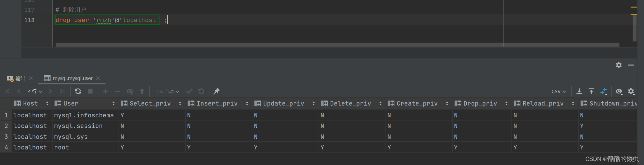Viewport: 644px width, 165px height.
Task: Click line number 118 in the gutter
Action: [x=29, y=20]
